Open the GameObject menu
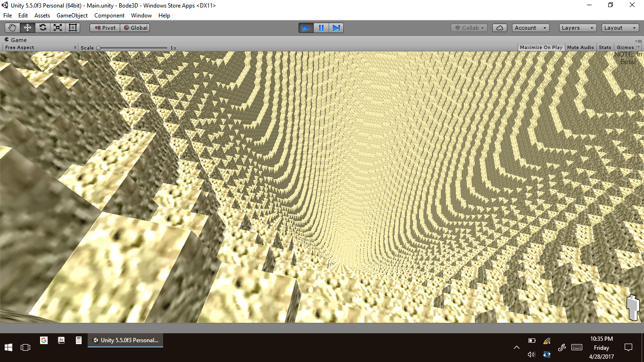Image resolution: width=644 pixels, height=362 pixels. (x=72, y=16)
